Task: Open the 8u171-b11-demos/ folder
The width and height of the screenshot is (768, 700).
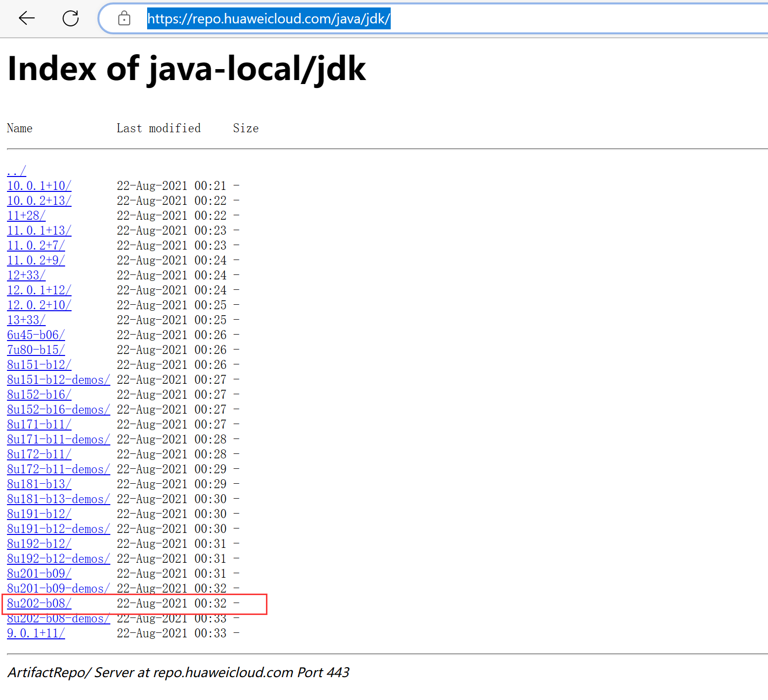Action: click(59, 439)
